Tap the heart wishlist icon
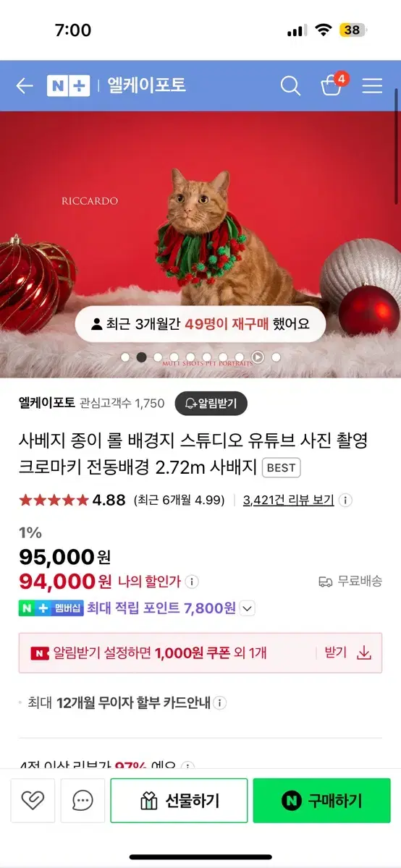The width and height of the screenshot is (401, 868). tap(33, 800)
